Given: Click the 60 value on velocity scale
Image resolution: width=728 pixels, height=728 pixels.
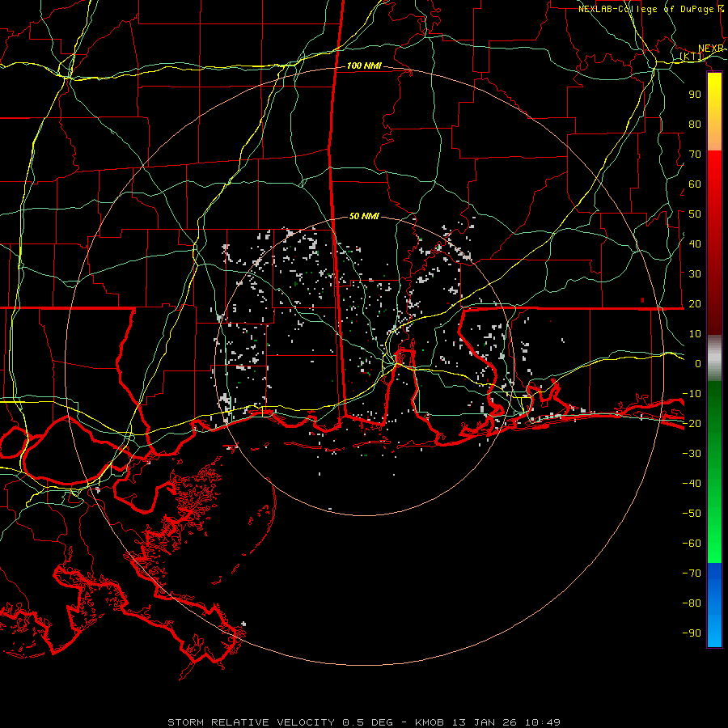Looking at the screenshot, I should pyautogui.click(x=695, y=184).
